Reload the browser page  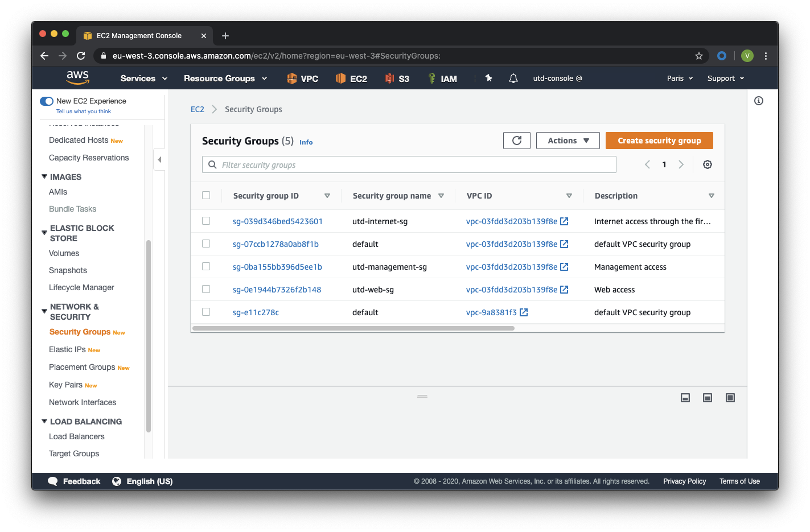(x=81, y=56)
